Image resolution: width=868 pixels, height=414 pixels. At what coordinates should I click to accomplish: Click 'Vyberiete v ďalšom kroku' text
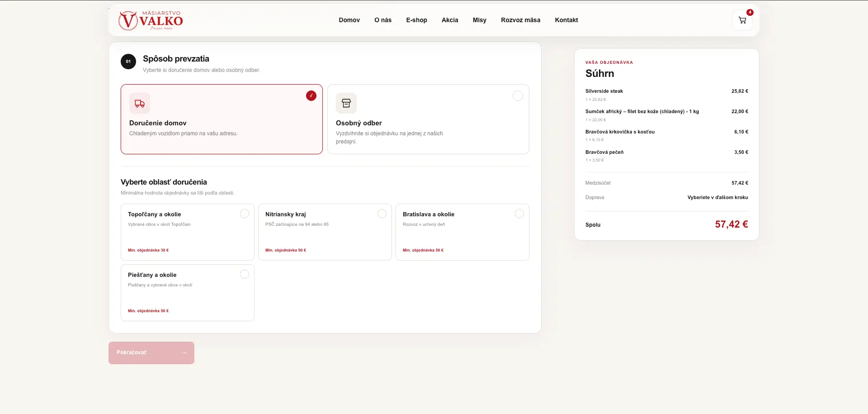pyautogui.click(x=718, y=197)
